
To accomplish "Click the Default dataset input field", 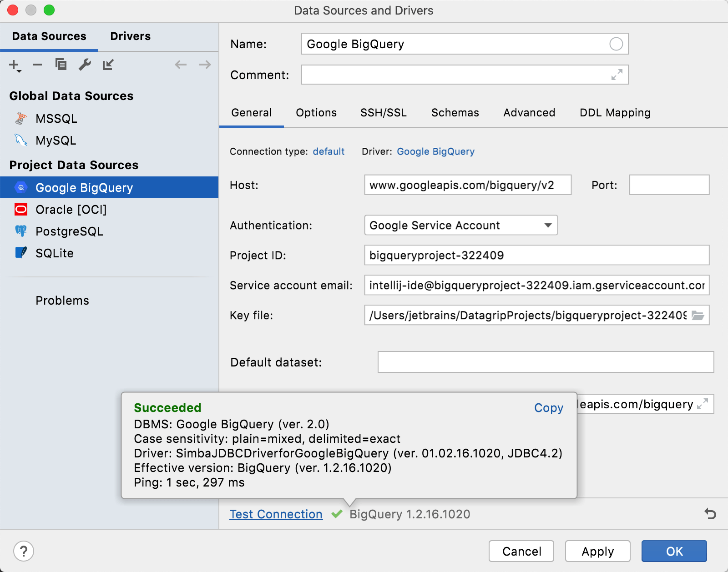I will pyautogui.click(x=546, y=362).
